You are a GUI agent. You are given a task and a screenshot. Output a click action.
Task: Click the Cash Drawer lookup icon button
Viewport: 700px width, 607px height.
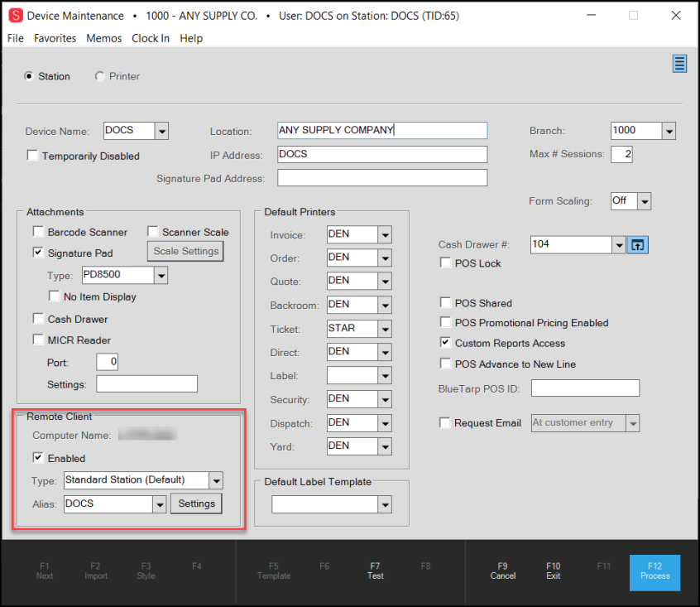pos(637,244)
